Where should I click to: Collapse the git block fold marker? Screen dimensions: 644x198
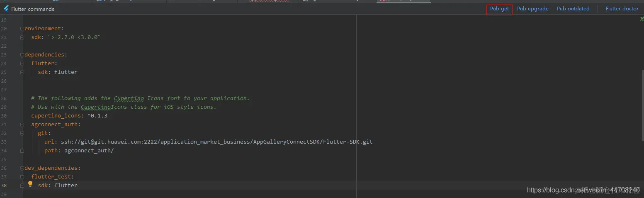[x=22, y=133]
